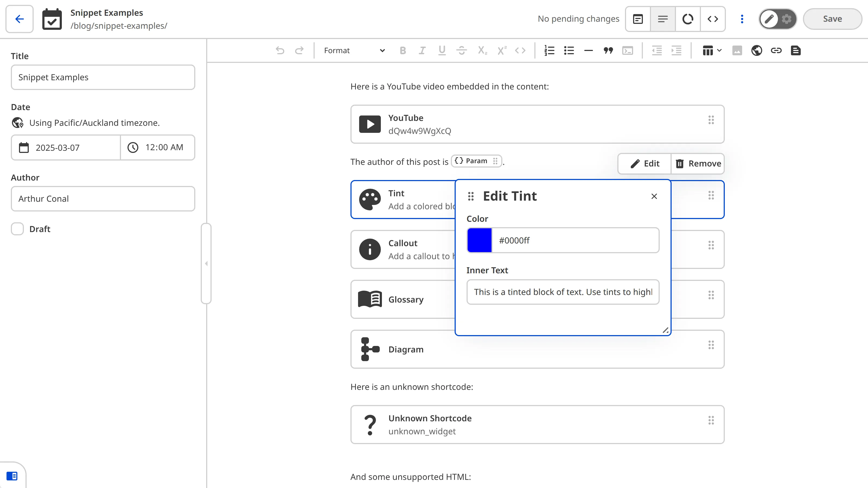Screen dimensions: 868x488
Task: Open the three-dot overflow menu
Action: [x=742, y=19]
